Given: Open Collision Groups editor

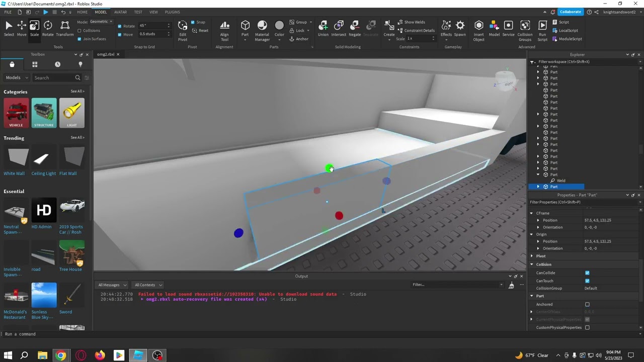Looking at the screenshot, I should tap(525, 31).
